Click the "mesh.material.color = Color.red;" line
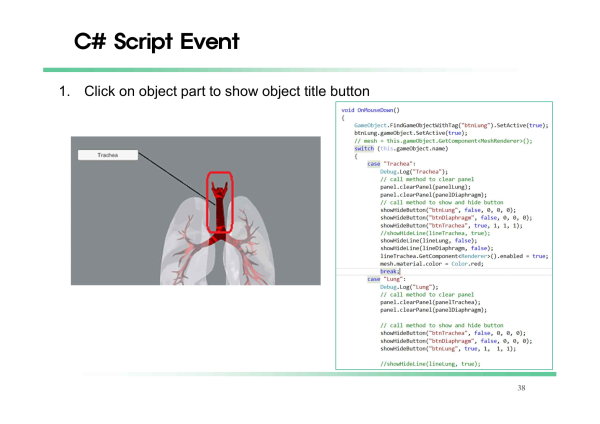 coord(432,264)
